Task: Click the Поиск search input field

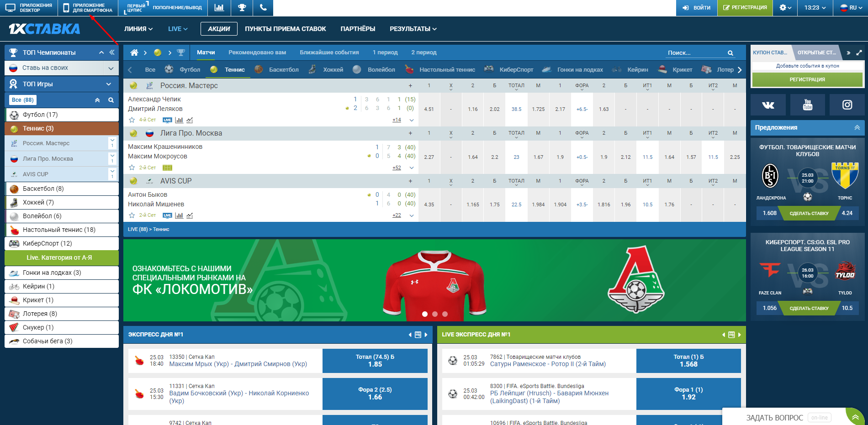Action: (694, 53)
